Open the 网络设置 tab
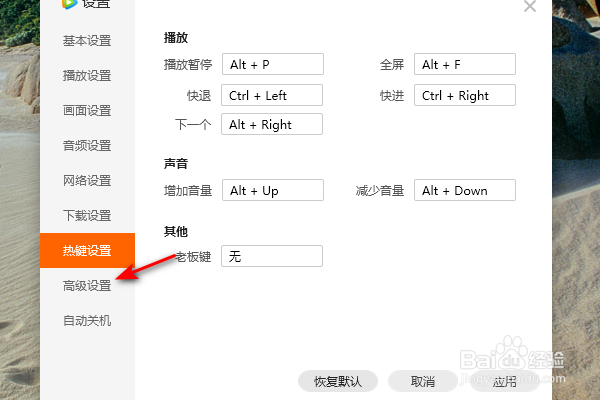 (x=87, y=181)
